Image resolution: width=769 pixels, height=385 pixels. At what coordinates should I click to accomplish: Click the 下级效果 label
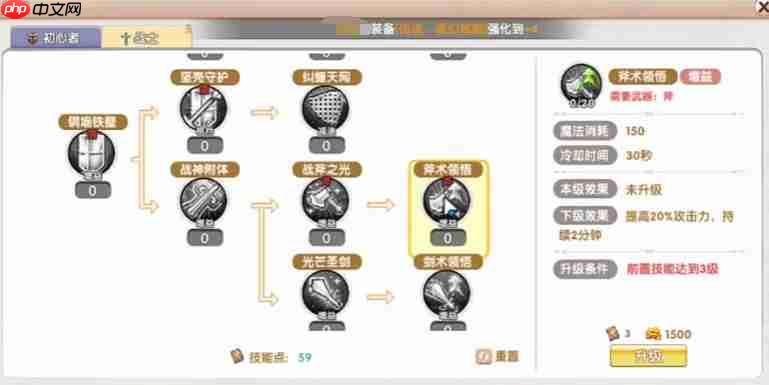pyautogui.click(x=585, y=216)
